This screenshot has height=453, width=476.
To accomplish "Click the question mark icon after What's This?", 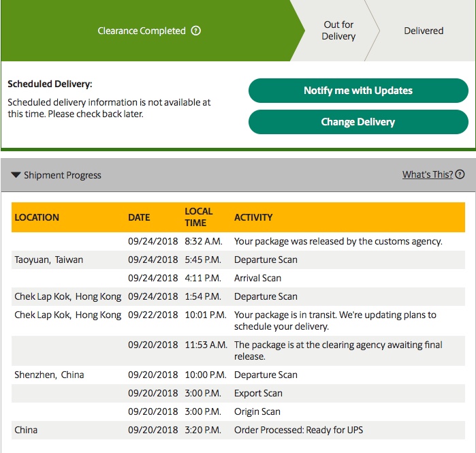I will 460,174.
